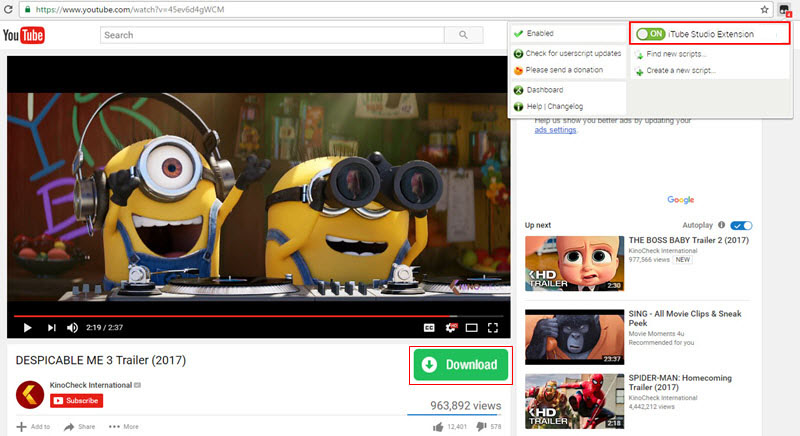Click into the YouTube search field
The height and width of the screenshot is (436, 800).
click(x=272, y=35)
